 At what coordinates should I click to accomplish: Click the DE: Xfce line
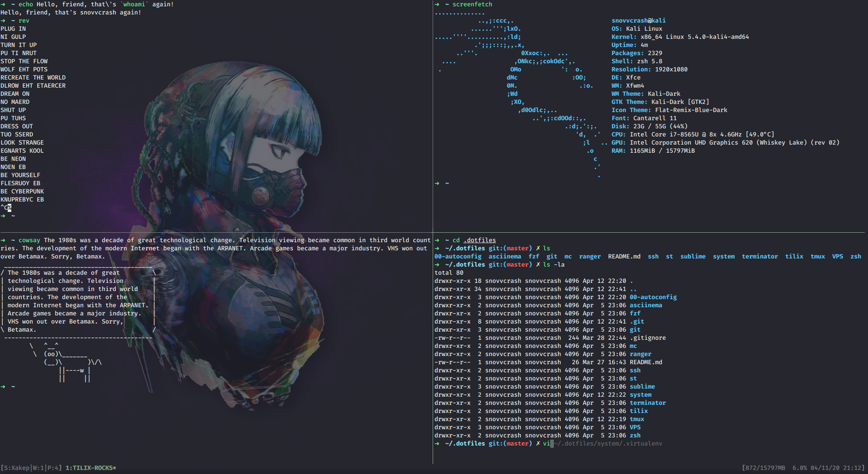coord(626,77)
